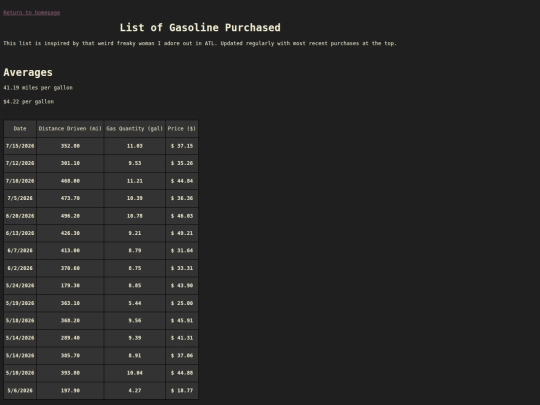
Task: Click distance '426.30' in the 6/13/2026 row
Action: (70, 233)
